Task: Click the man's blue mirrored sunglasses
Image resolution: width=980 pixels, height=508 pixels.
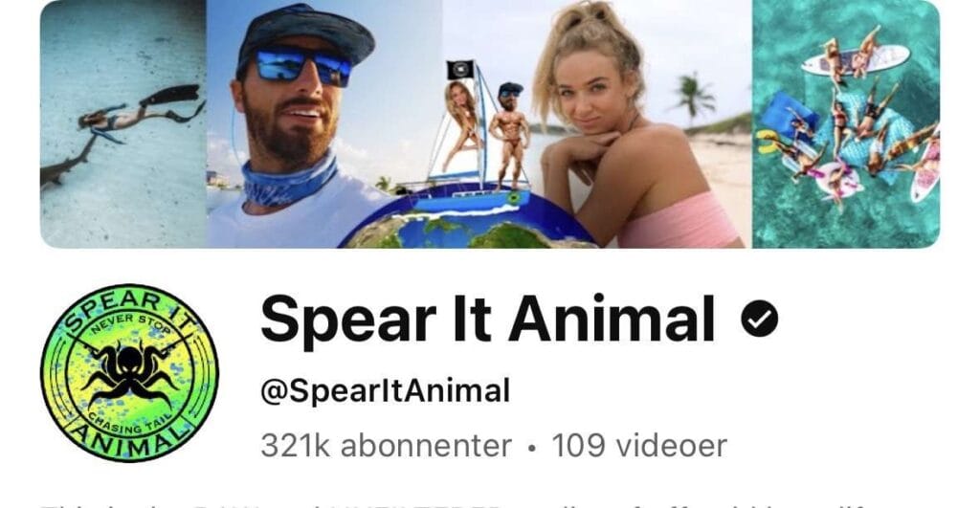Action: tap(303, 66)
